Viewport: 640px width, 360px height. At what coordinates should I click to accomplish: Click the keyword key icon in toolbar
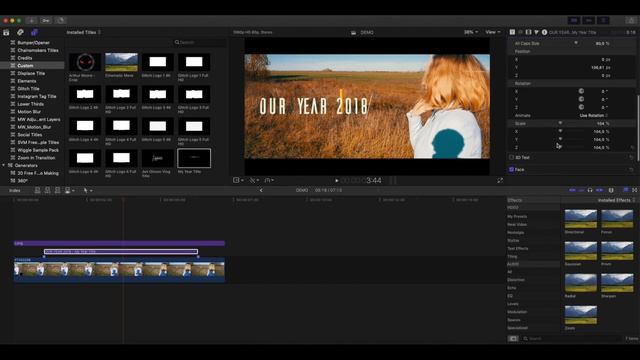coord(46,20)
